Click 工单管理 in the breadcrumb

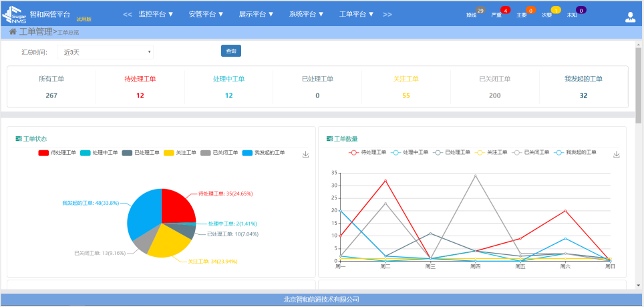coord(35,31)
